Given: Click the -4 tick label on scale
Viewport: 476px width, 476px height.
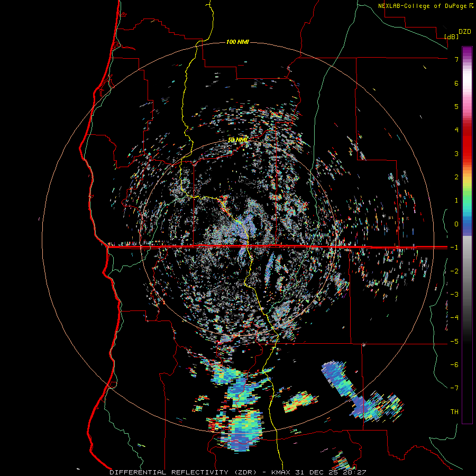Looking at the screenshot, I should [454, 318].
